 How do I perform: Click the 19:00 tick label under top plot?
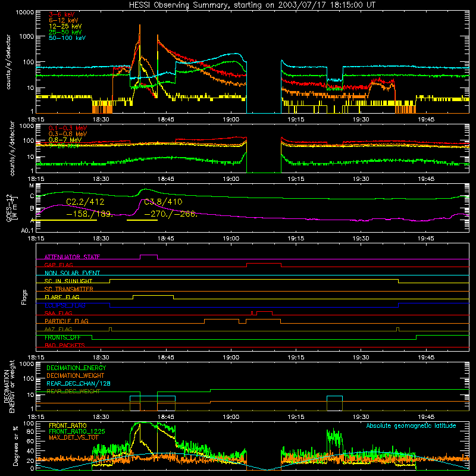tap(231, 120)
